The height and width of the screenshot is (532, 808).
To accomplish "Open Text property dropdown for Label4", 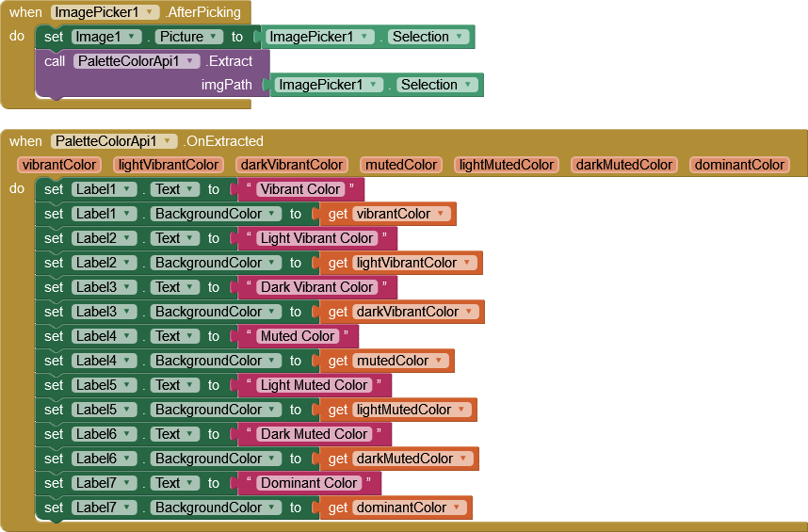I will (174, 336).
